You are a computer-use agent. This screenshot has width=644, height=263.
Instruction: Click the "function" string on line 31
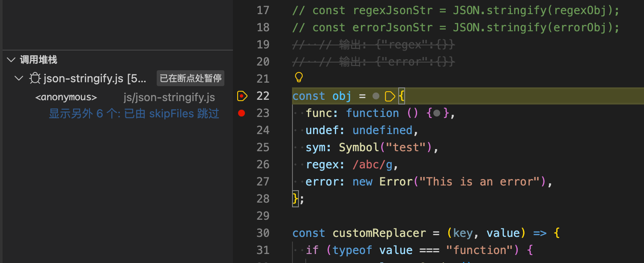(x=479, y=250)
